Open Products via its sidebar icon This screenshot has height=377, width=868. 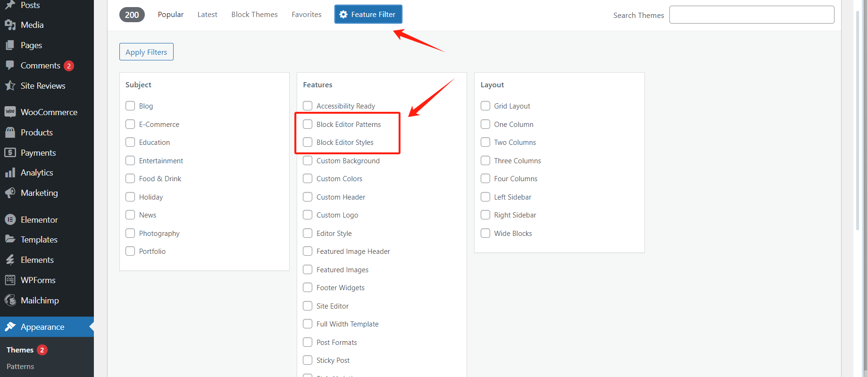coord(10,132)
